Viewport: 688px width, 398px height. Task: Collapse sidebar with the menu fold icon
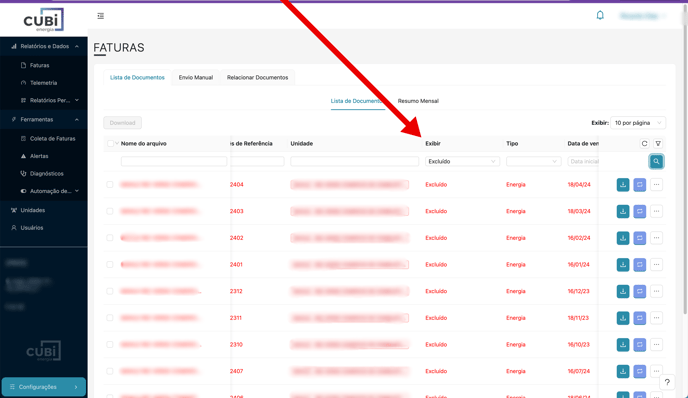pos(100,16)
